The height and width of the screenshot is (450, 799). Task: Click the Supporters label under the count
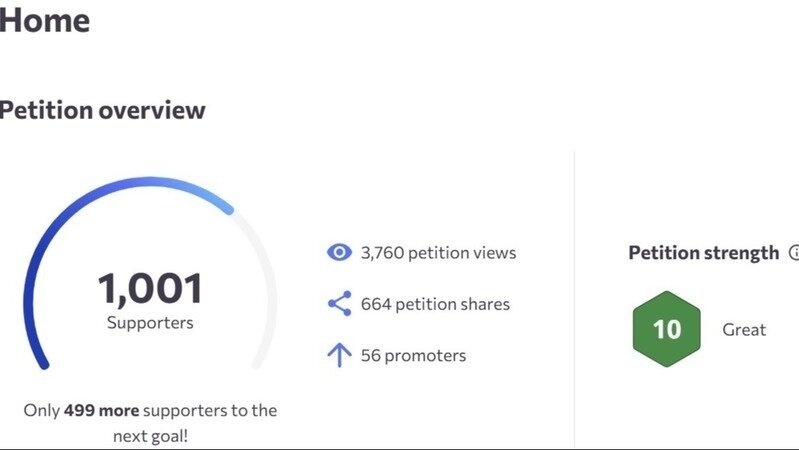tap(150, 323)
